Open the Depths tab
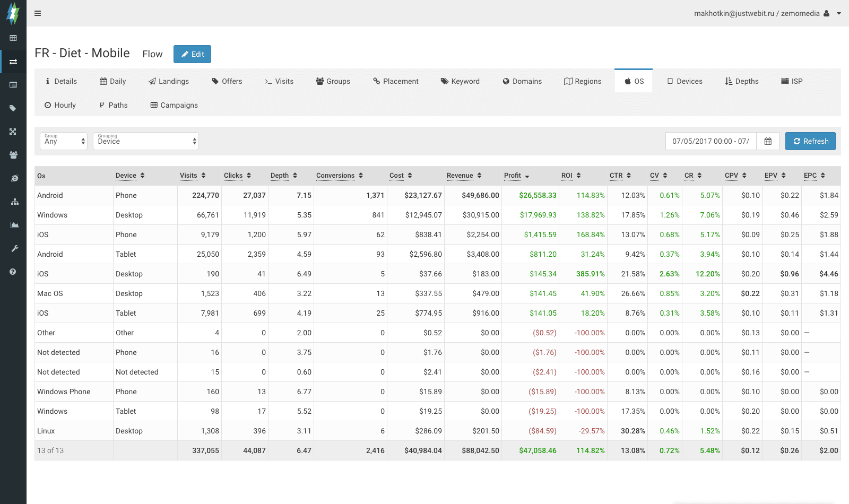The width and height of the screenshot is (849, 504). click(742, 81)
